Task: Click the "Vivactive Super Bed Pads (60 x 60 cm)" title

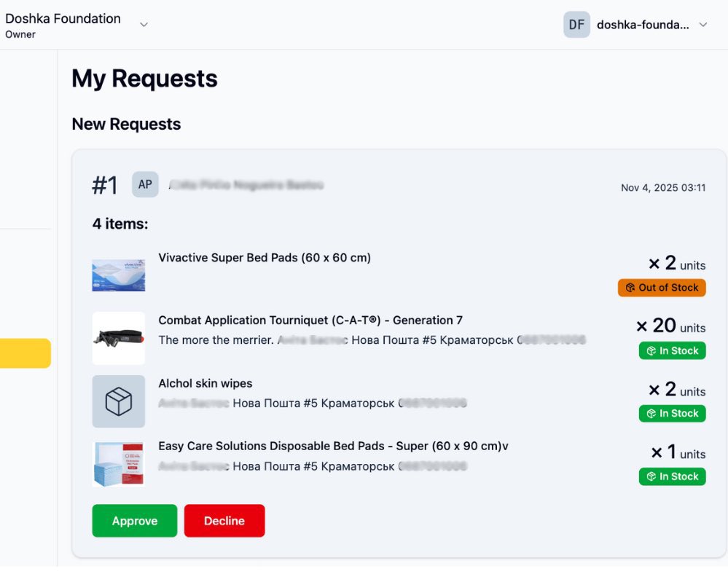Action: click(x=265, y=258)
